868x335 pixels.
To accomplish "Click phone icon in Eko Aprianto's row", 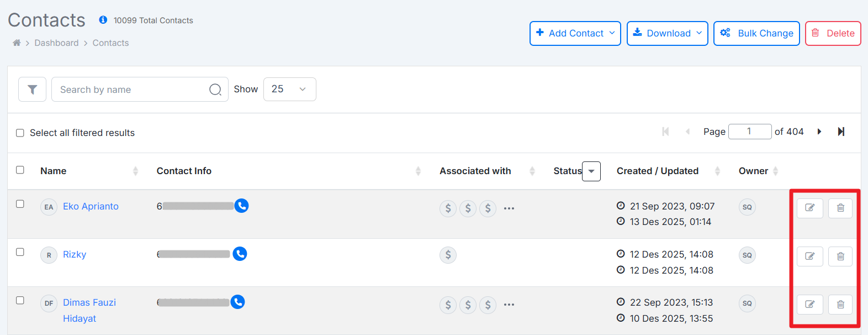I will pos(241,206).
